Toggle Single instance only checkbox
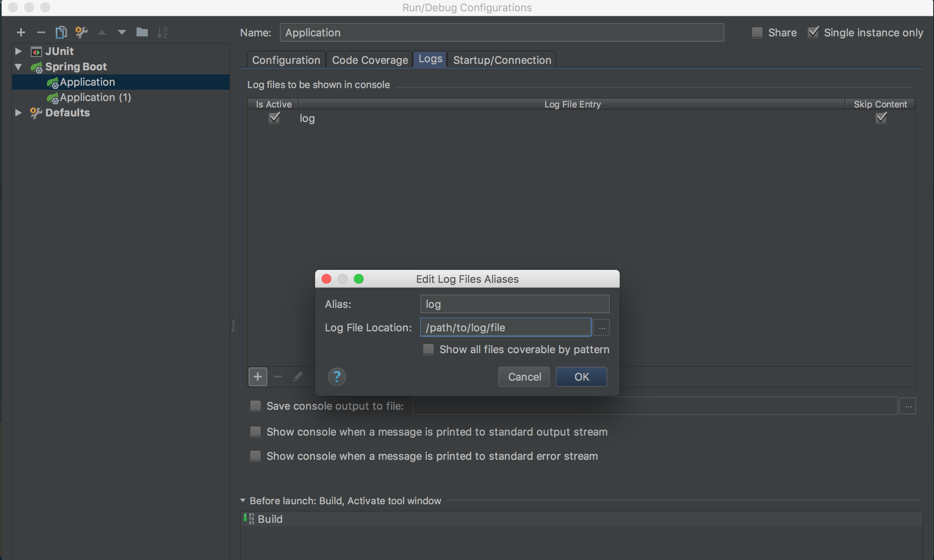This screenshot has width=934, height=560. [813, 33]
